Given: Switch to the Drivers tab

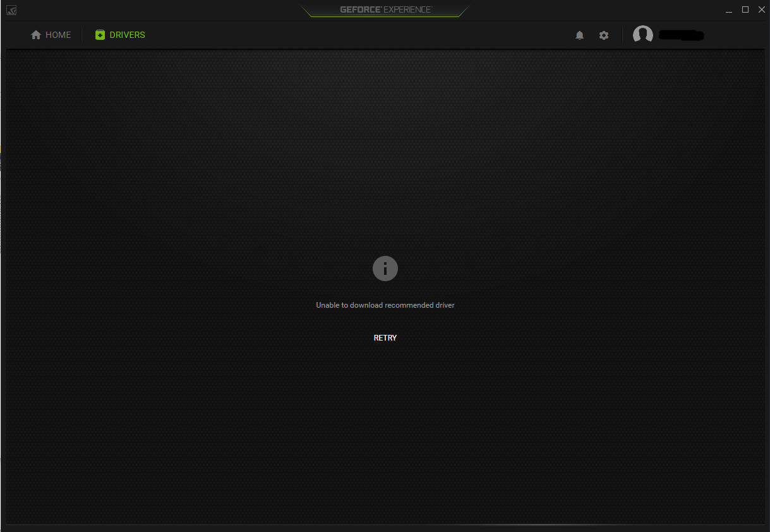Looking at the screenshot, I should [x=120, y=35].
